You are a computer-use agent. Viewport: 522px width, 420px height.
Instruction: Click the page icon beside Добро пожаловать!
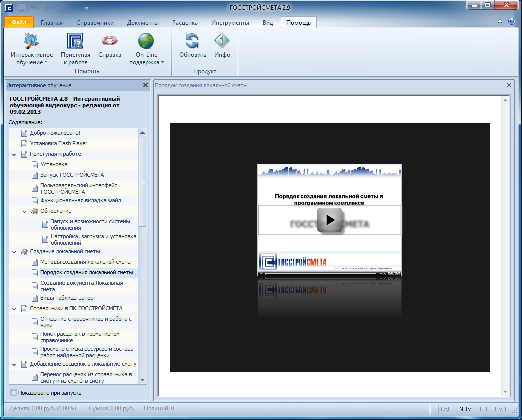[24, 133]
